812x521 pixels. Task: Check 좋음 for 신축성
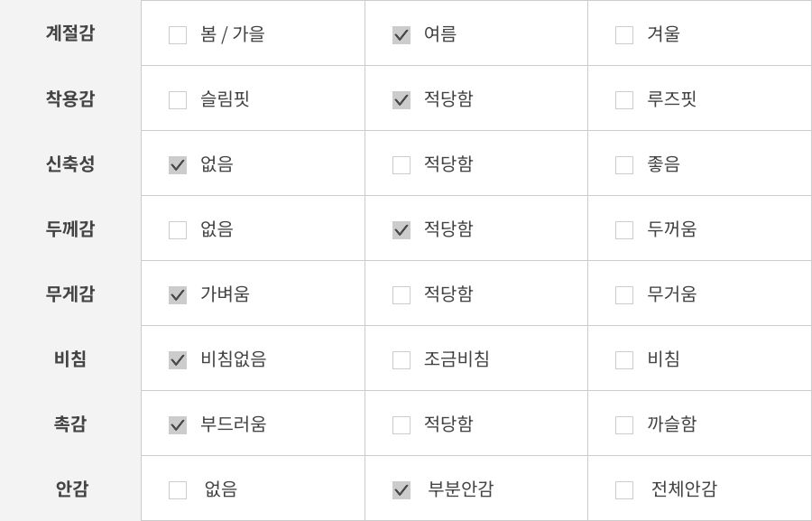tap(624, 165)
